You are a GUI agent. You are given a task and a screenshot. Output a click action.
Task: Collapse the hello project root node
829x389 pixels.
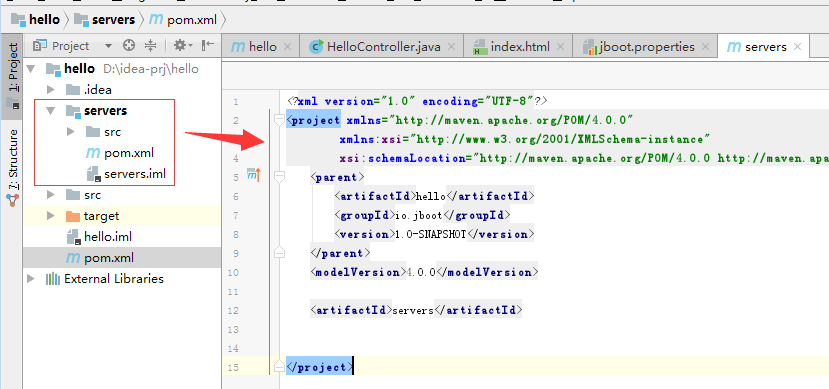[31, 69]
